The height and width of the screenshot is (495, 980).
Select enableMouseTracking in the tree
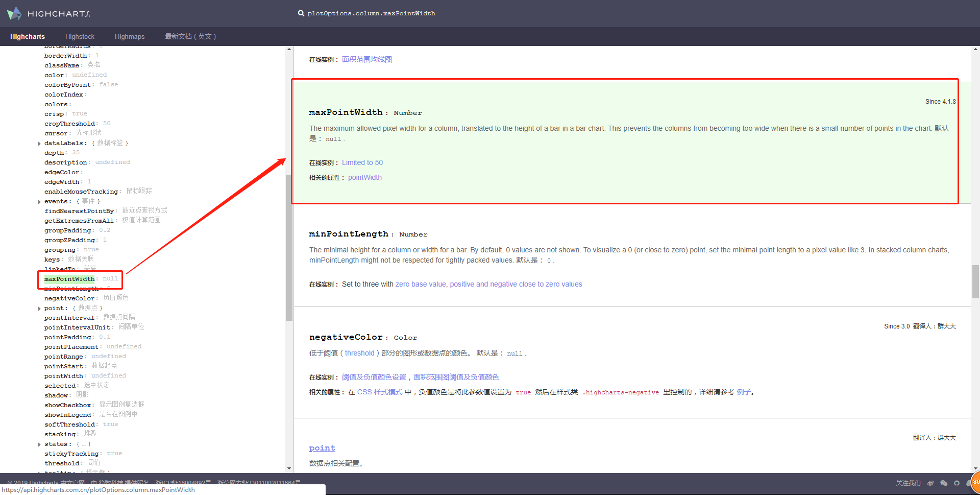81,192
